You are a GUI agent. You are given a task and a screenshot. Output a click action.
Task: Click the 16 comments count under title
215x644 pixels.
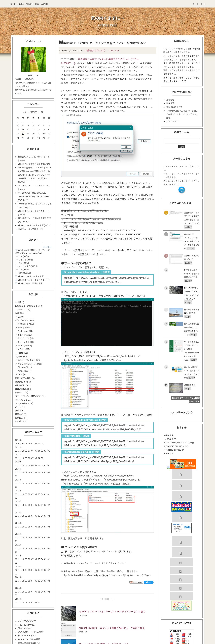[112, 50]
